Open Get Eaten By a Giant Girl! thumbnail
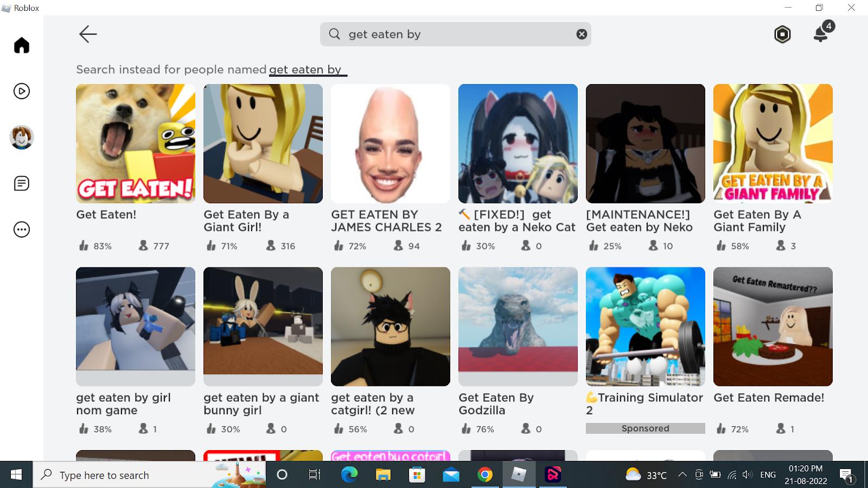The image size is (868, 488). pos(263,144)
